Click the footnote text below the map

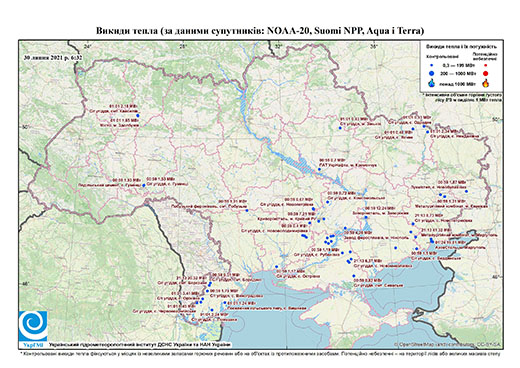(260, 352)
